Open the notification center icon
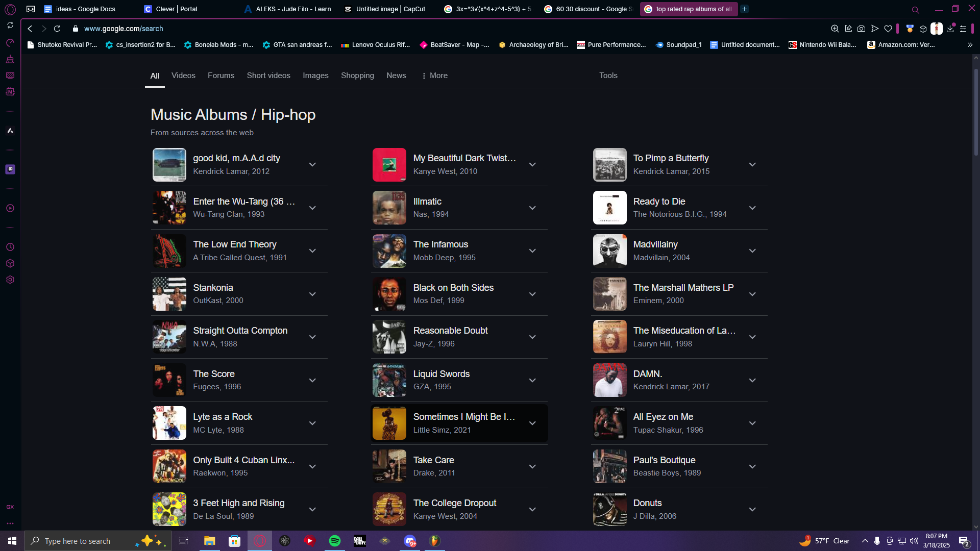 [964, 541]
